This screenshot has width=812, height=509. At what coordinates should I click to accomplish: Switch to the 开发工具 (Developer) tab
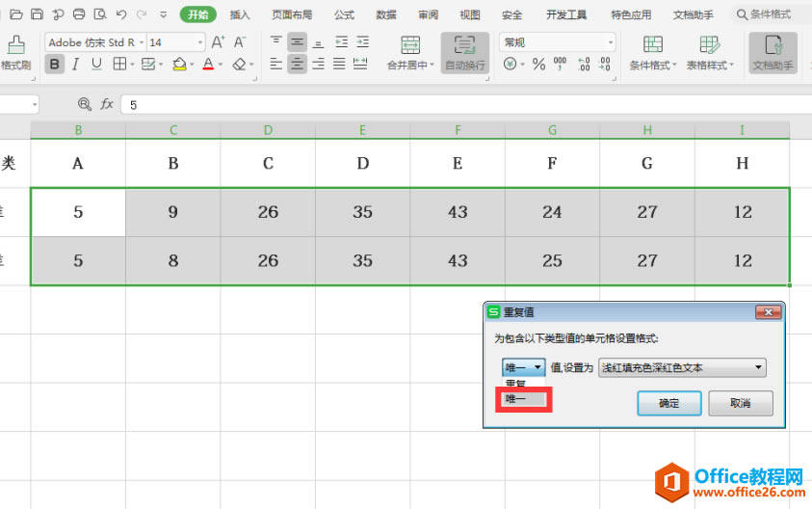(x=566, y=14)
